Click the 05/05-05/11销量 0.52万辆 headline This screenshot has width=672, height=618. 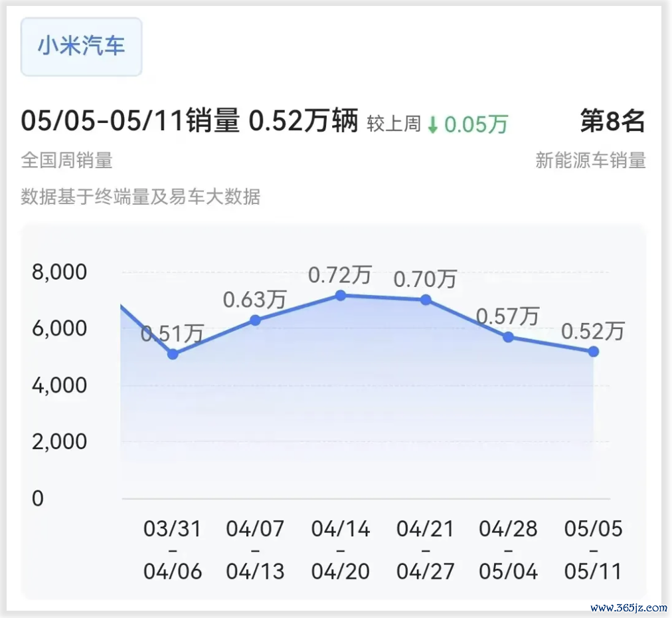[x=189, y=121]
